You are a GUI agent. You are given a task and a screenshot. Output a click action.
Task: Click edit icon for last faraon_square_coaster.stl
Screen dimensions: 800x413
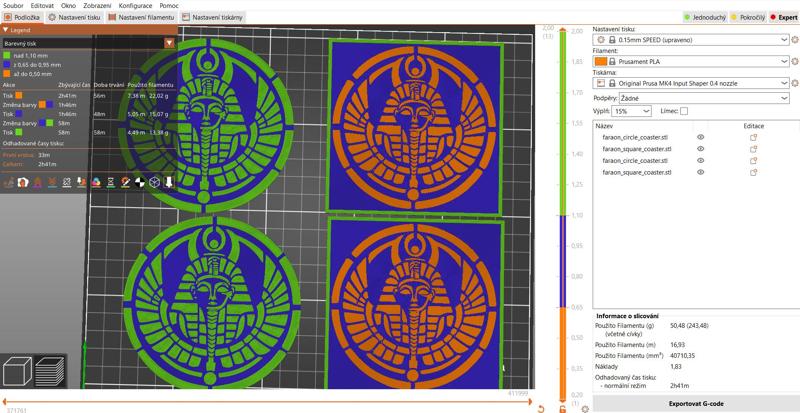coord(753,173)
